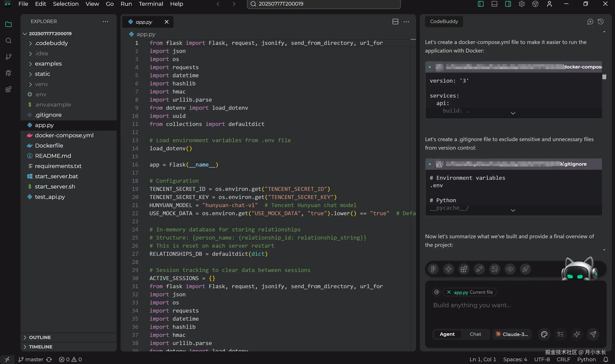The image size is (615, 364).
Task: Click the Figma icon in CodeBuddy toolbar
Action: click(433, 269)
